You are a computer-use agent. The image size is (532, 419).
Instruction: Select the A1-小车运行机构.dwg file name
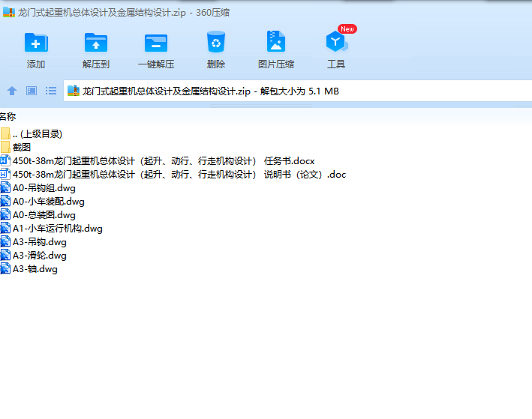[x=58, y=229]
